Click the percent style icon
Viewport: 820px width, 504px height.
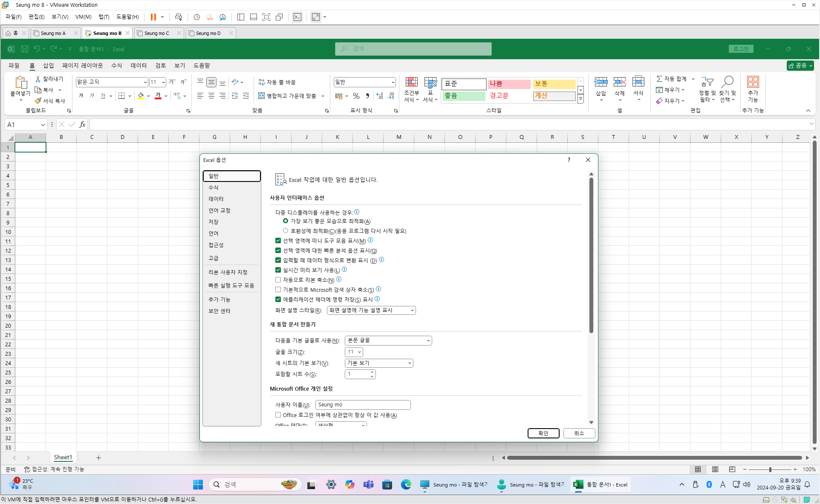pos(356,96)
